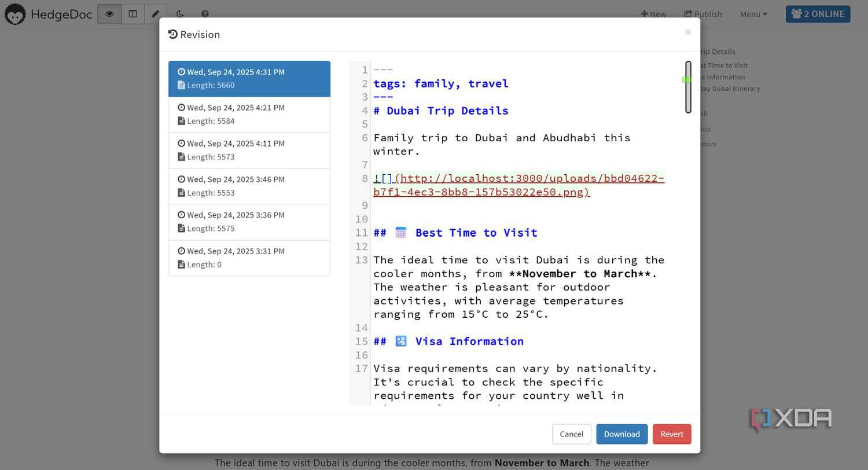Toggle night mode moon icon
The height and width of the screenshot is (470, 868).
click(x=180, y=14)
